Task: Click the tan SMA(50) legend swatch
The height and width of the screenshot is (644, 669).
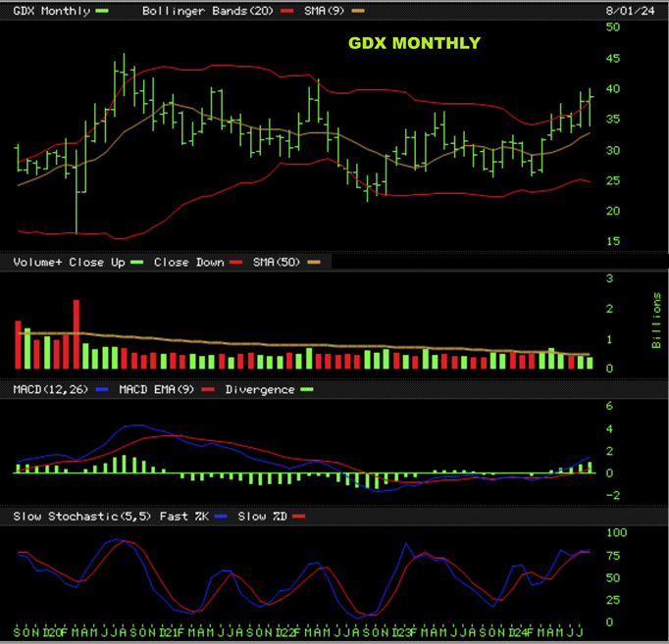Action: pyautogui.click(x=314, y=262)
